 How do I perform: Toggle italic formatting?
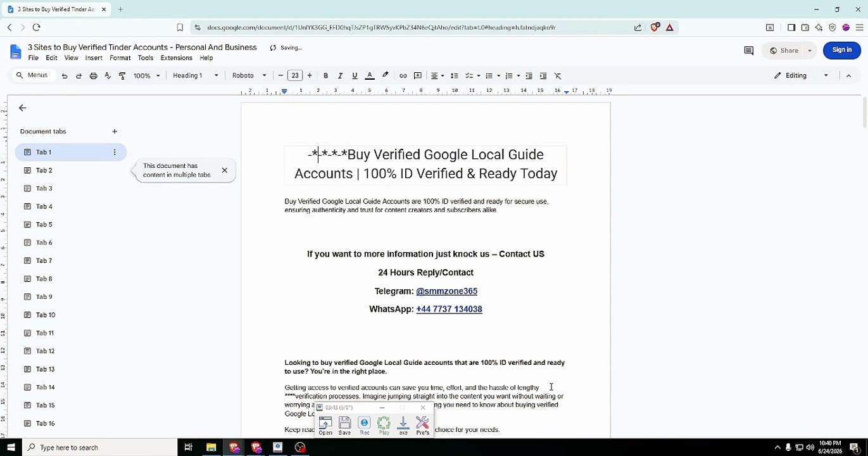(340, 76)
